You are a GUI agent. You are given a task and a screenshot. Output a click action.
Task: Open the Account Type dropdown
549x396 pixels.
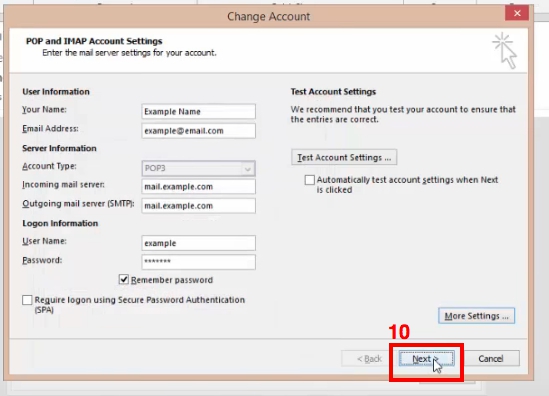click(x=198, y=168)
